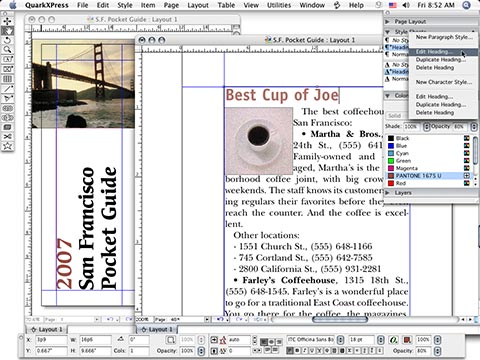This screenshot has height=360, width=480.
Task: Click the OpenType icon in Measurements
Action: 394,340
